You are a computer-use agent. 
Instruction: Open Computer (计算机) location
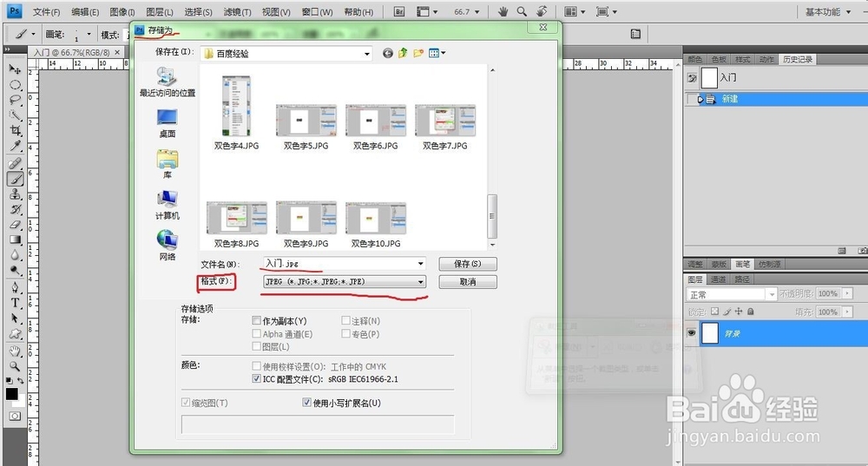pyautogui.click(x=168, y=206)
